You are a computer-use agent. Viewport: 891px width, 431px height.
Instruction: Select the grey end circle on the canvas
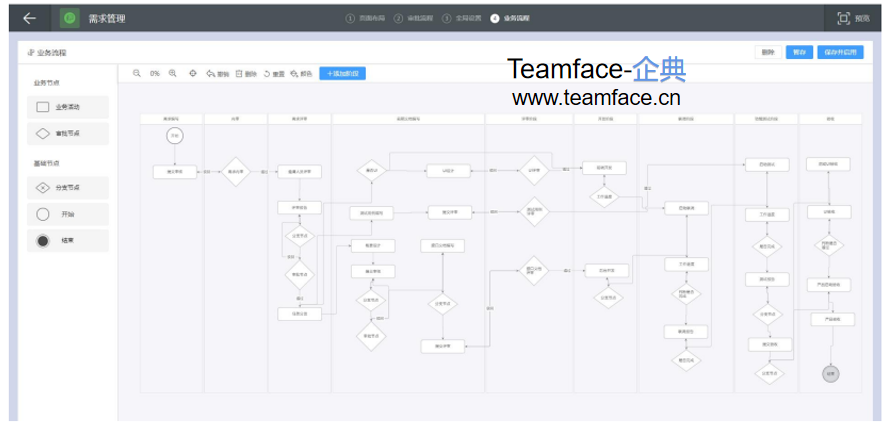tap(830, 374)
